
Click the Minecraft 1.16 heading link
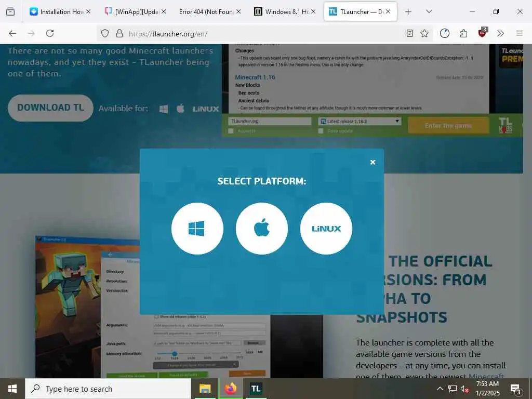pos(255,77)
